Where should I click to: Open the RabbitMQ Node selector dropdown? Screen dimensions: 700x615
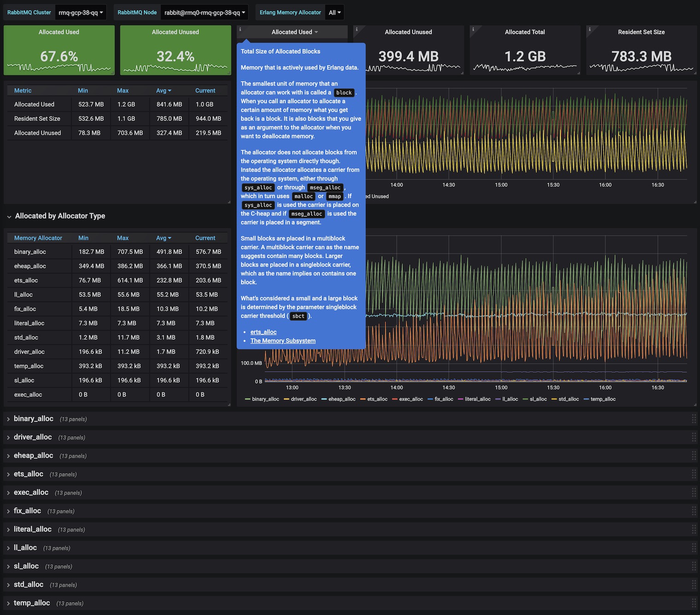pyautogui.click(x=205, y=12)
